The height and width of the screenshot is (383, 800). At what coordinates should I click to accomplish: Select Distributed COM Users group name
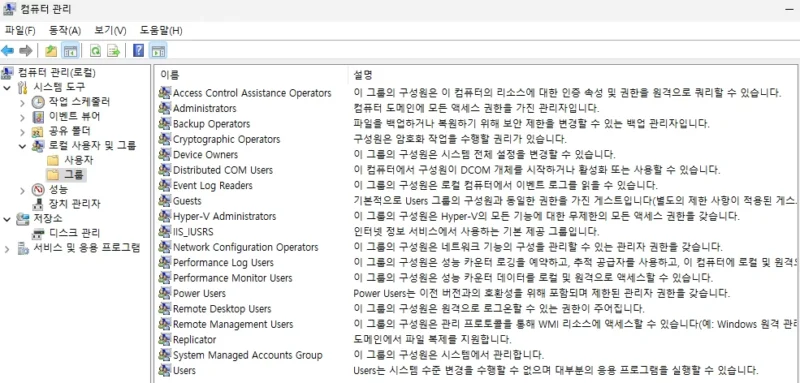223,170
